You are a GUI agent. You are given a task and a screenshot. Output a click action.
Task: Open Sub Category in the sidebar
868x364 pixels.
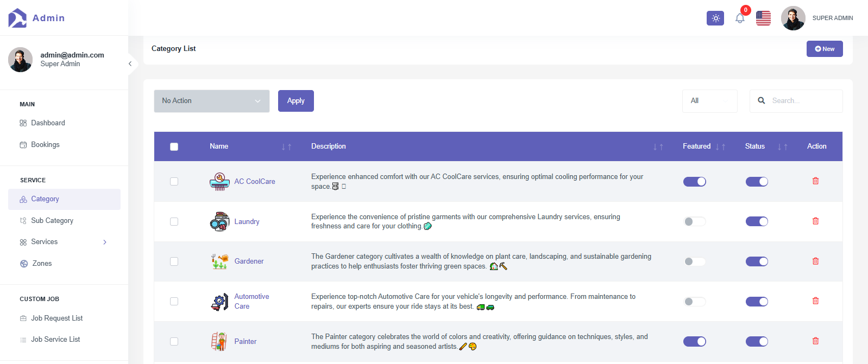coord(52,221)
